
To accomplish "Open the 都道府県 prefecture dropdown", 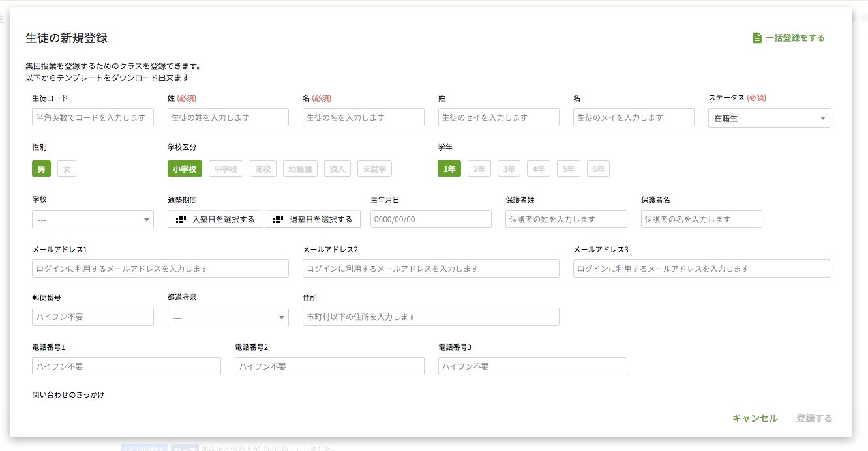I will pyautogui.click(x=228, y=317).
